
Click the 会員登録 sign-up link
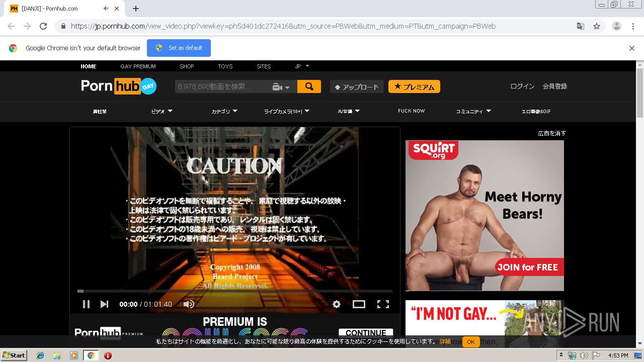(x=554, y=86)
